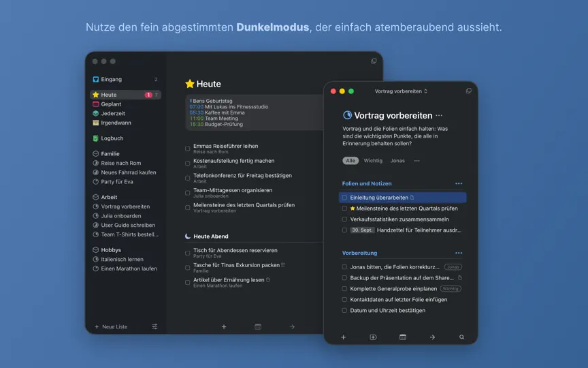Check off Telefonkonferenz für Freitag bestätigen
Screen dimensions: 588x368
188,178
